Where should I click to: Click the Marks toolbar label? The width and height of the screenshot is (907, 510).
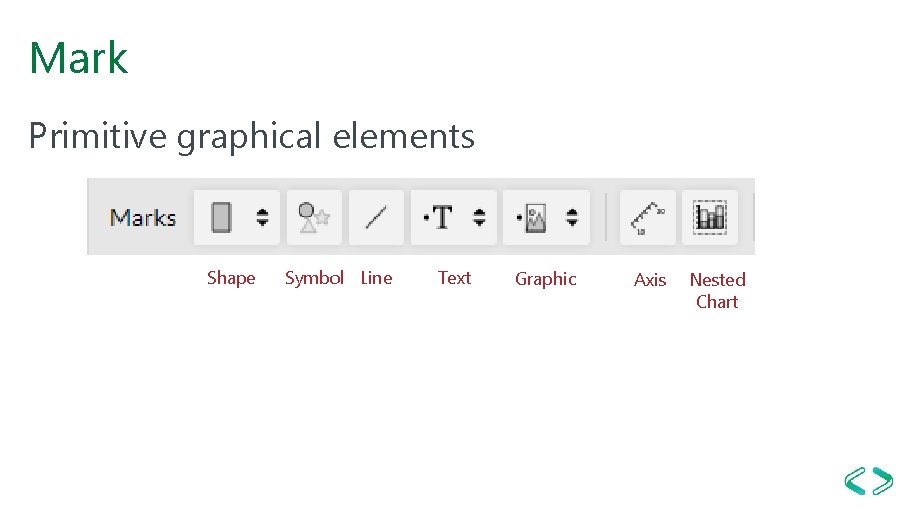coord(142,218)
